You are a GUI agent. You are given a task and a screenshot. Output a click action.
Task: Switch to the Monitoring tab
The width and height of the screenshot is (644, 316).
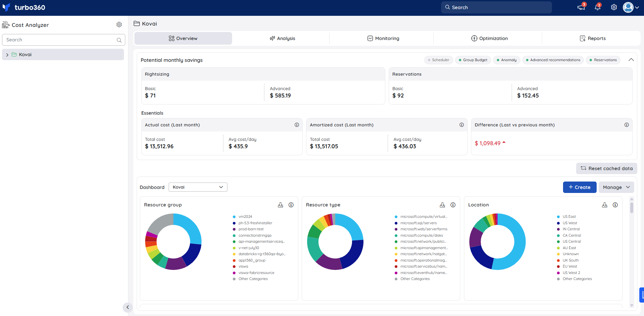pos(383,38)
